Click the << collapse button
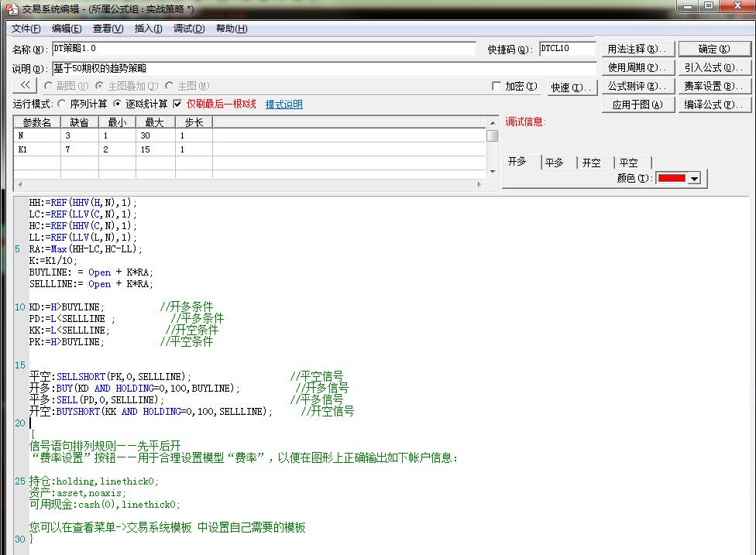756x555 pixels. (x=25, y=85)
